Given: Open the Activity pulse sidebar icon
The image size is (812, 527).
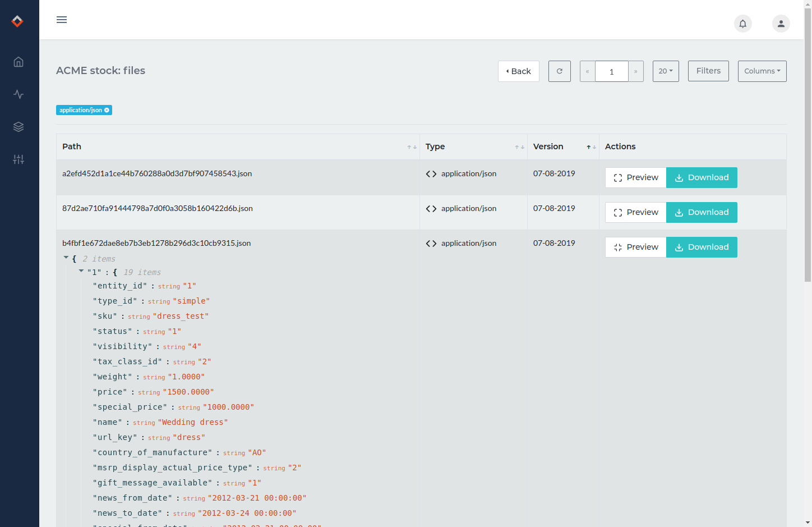Looking at the screenshot, I should tap(19, 94).
